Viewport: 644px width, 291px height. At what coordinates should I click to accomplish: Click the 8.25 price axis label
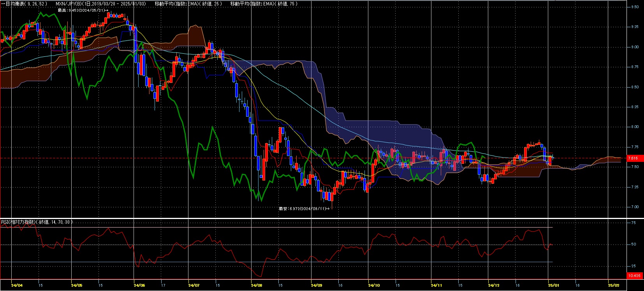[x=635, y=107]
